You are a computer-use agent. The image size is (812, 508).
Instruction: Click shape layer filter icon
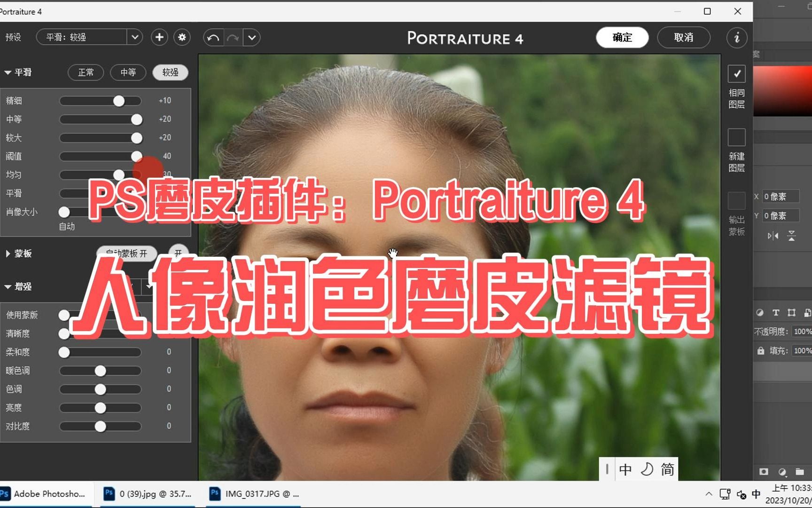(792, 312)
